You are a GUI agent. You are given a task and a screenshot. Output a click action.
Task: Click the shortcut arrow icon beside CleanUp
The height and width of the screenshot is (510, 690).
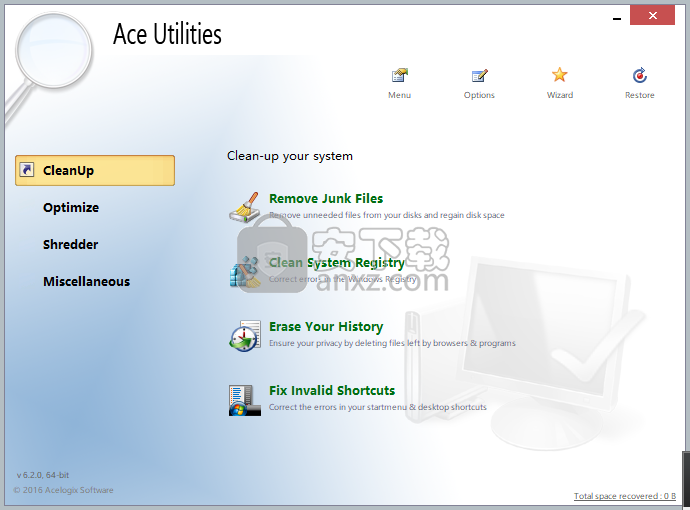coord(27,169)
